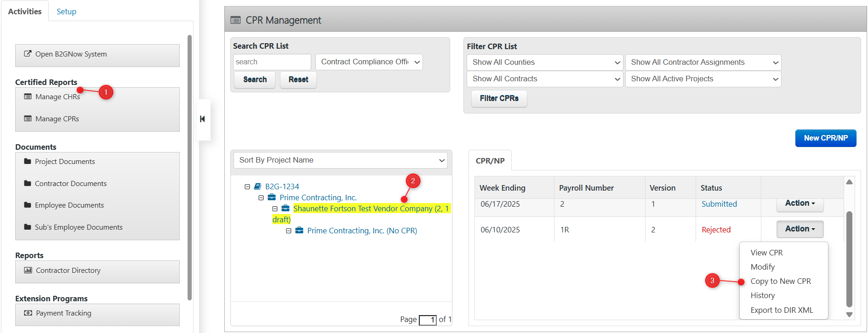
Task: Open the Rejected status link
Action: pyautogui.click(x=716, y=230)
